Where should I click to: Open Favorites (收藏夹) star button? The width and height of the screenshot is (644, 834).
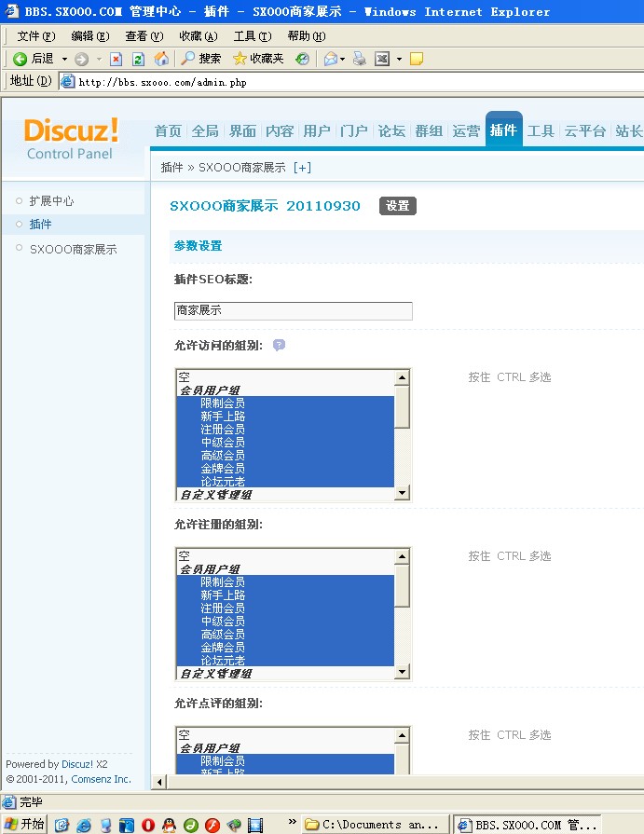coord(258,59)
